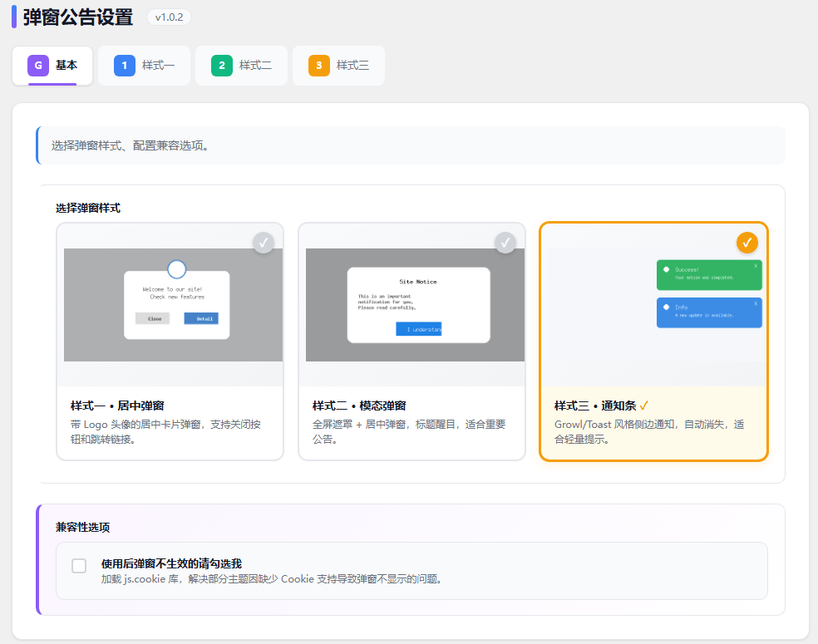This screenshot has width=818, height=644.
Task: Click the 样式一 centered popup preview thumbnail
Action: (x=173, y=305)
